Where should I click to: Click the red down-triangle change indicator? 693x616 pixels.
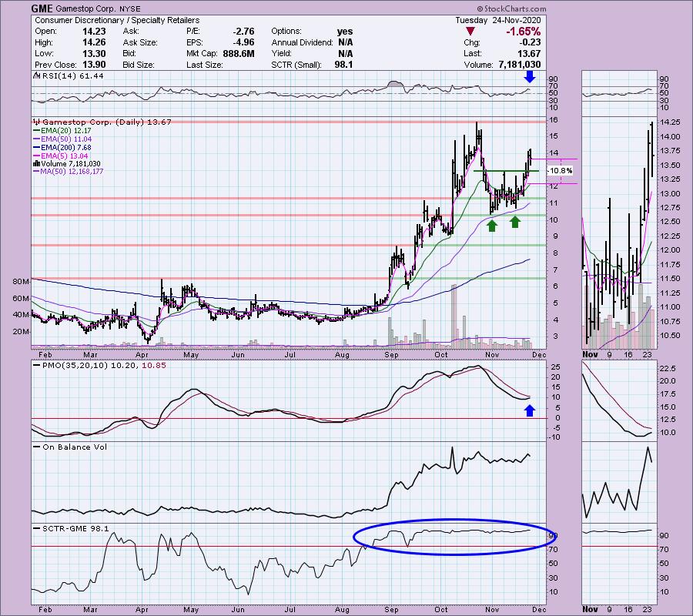click(x=470, y=32)
